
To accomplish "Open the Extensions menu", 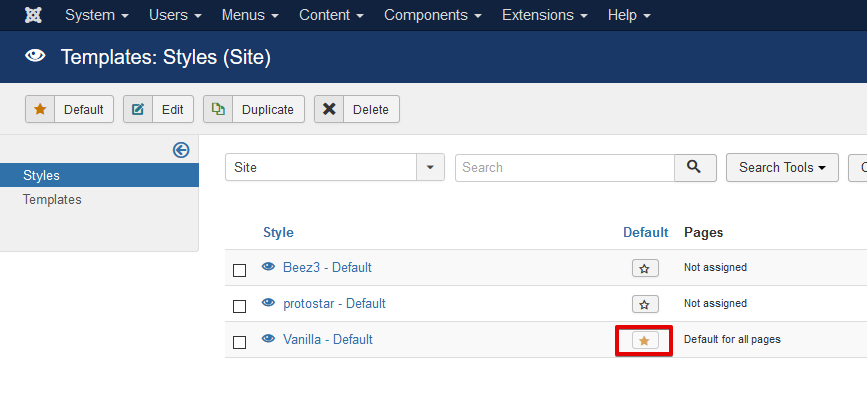I will [x=544, y=15].
